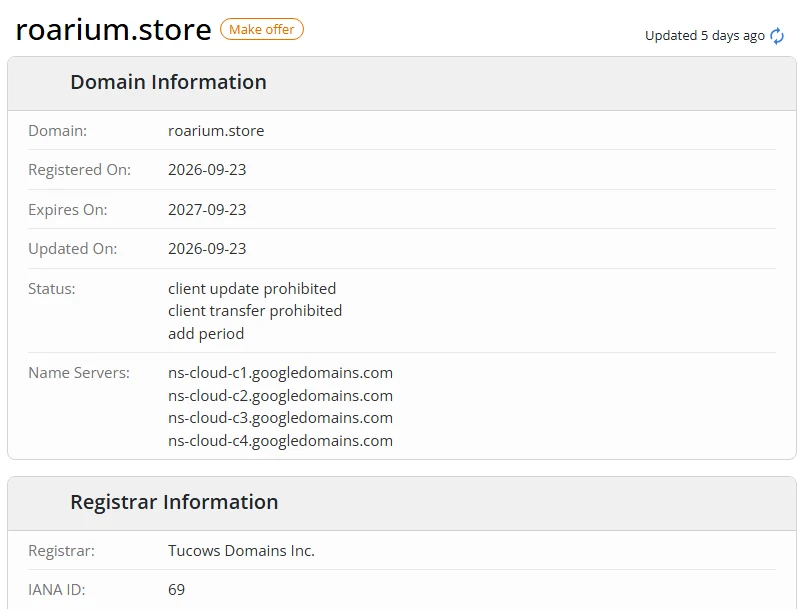804x609 pixels.
Task: Click the Registered On label
Action: click(x=79, y=170)
